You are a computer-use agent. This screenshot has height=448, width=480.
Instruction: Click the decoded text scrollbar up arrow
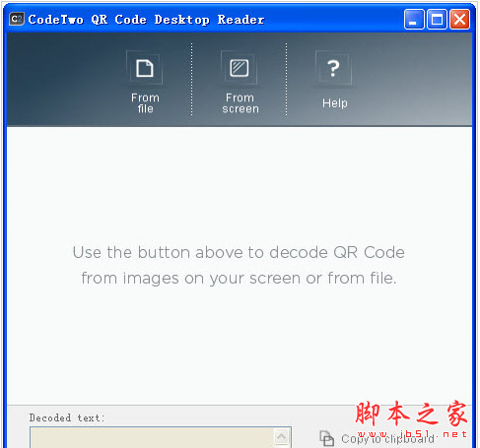[281, 436]
